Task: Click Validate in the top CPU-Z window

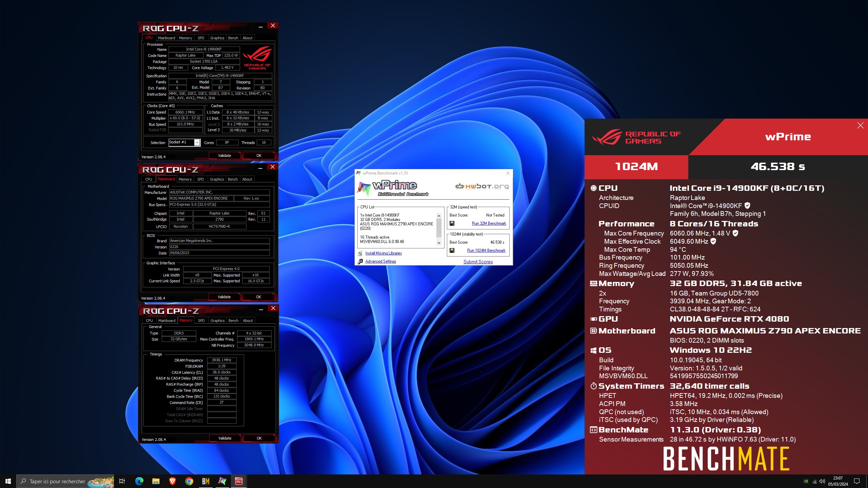Action: click(x=224, y=156)
